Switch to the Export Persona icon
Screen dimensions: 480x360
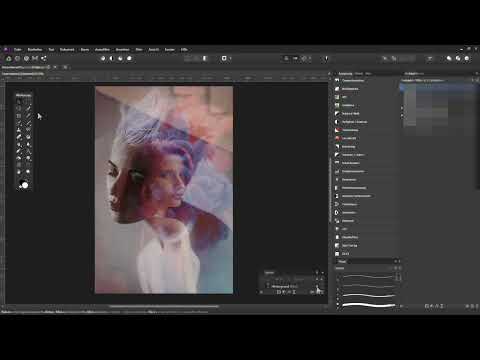[44, 59]
